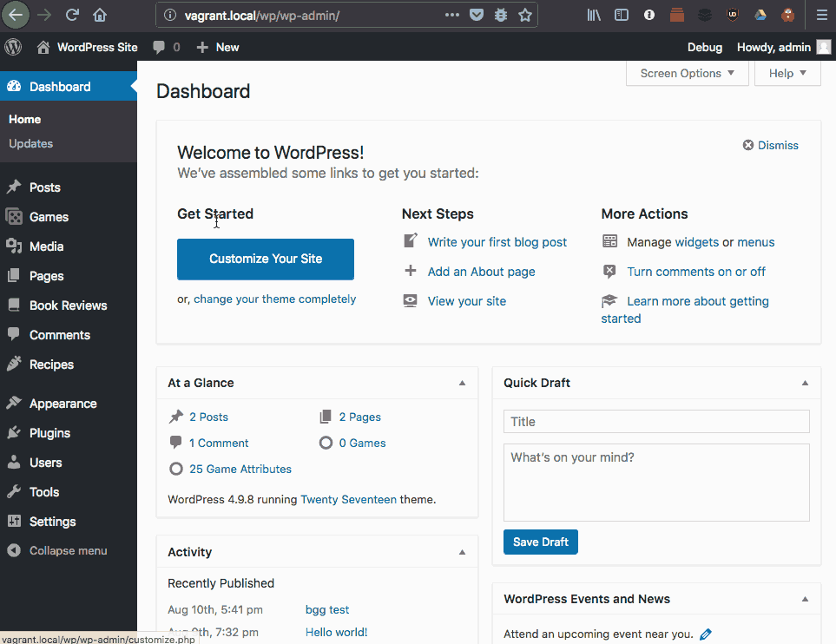
Task: Open the bgg test post link
Action: [x=327, y=610]
